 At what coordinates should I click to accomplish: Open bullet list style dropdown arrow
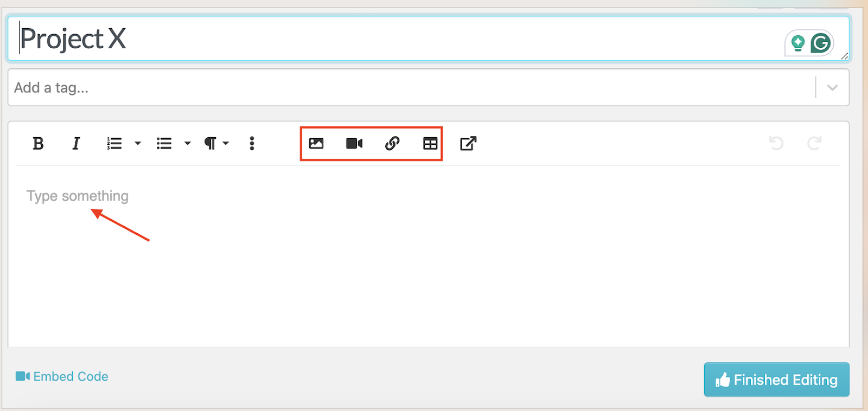click(x=188, y=144)
